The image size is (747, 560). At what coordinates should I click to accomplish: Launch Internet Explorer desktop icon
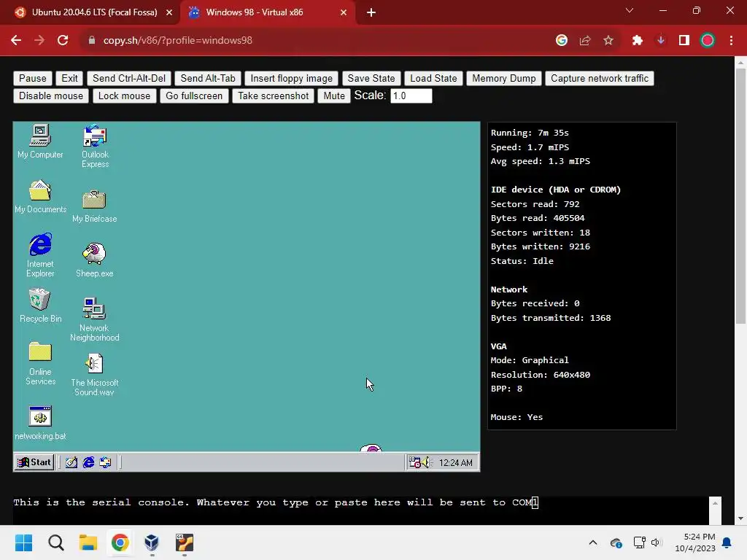point(40,255)
